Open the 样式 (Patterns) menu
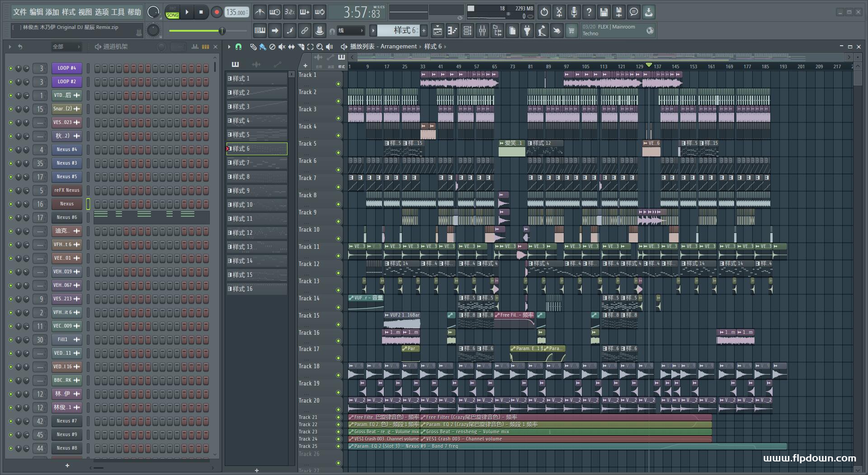The height and width of the screenshot is (475, 868). tap(69, 12)
